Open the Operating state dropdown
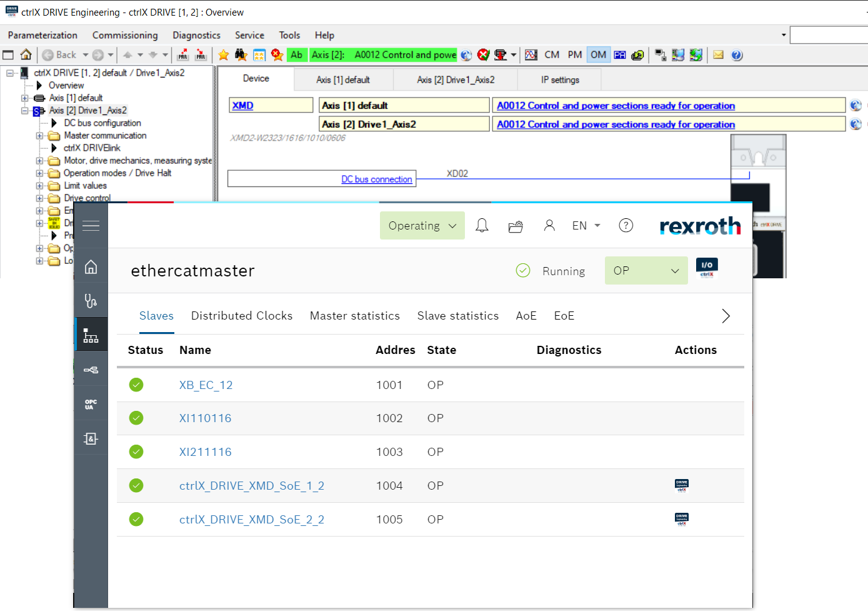Viewport: 868px width, 611px height. 422,226
